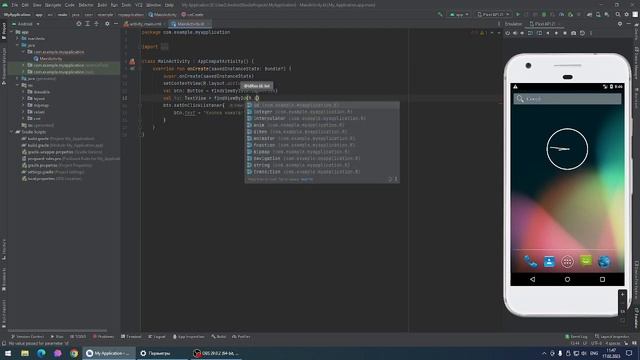Select 'navigation' suggestion in autocomplete popup
The width and height of the screenshot is (640, 360).
point(322,158)
